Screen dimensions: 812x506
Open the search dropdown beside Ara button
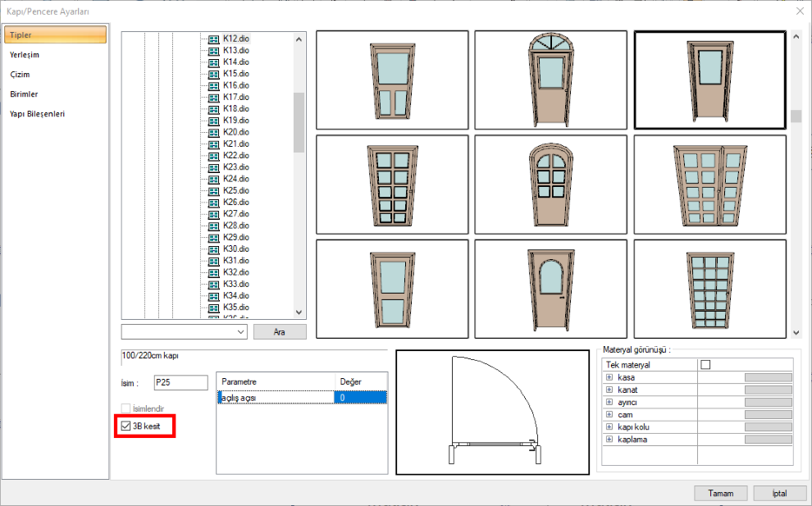point(240,331)
